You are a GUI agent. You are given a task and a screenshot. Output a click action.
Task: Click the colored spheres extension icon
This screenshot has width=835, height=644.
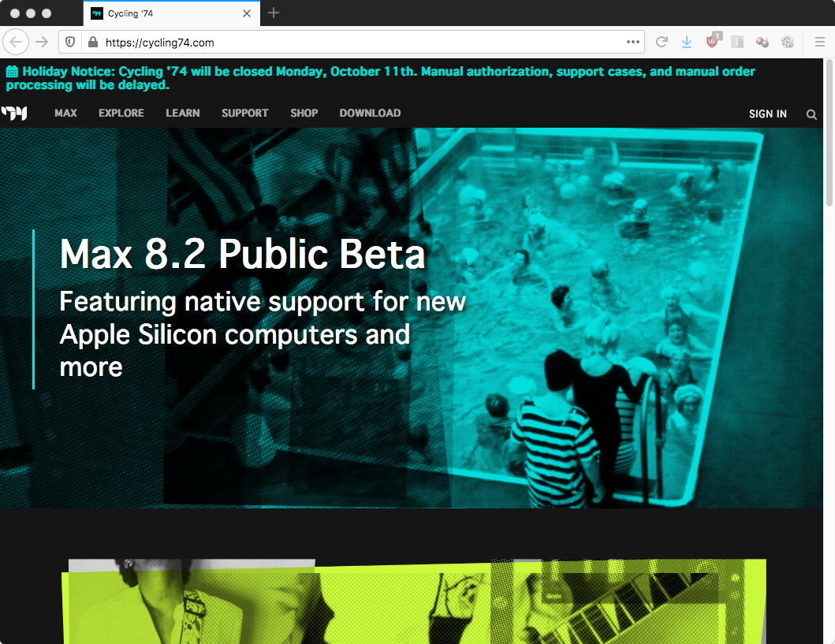tap(762, 42)
